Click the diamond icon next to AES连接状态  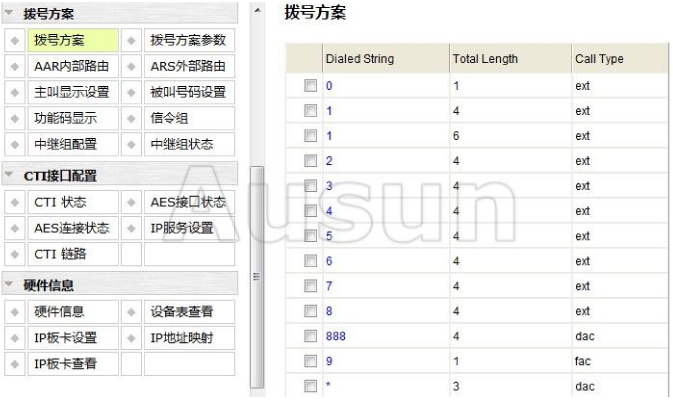[x=15, y=229]
